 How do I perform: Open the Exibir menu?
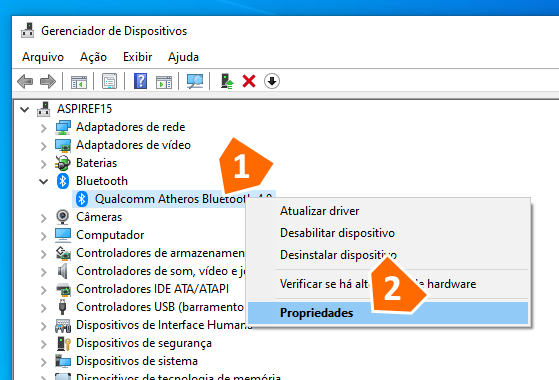click(138, 57)
